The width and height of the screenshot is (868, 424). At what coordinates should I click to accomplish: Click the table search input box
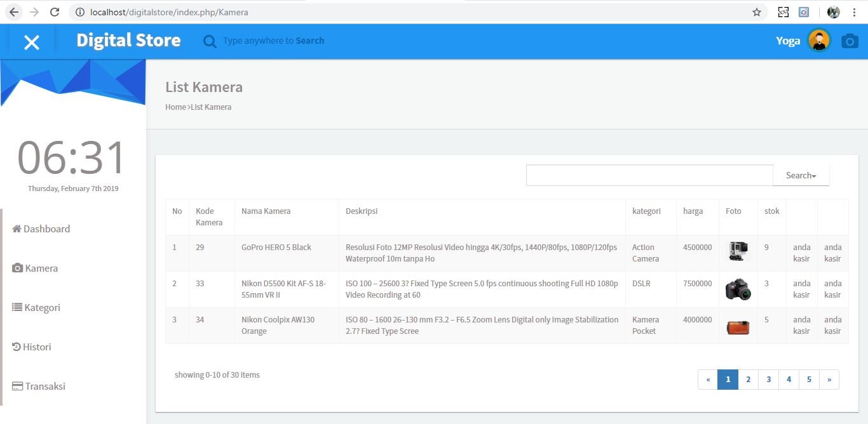[x=648, y=175]
